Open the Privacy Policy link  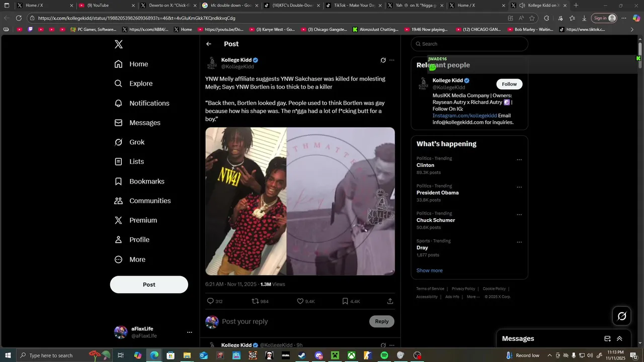(x=463, y=289)
